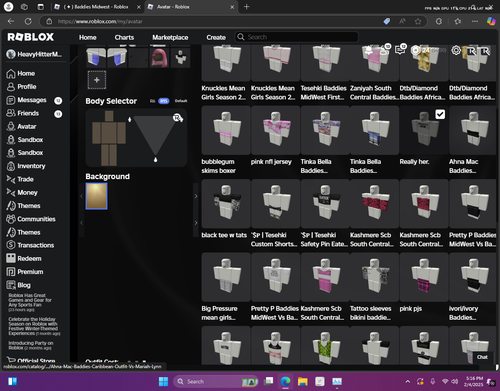Select 'Big Pressure mean girls' item
The height and width of the screenshot is (391, 500).
226,287
